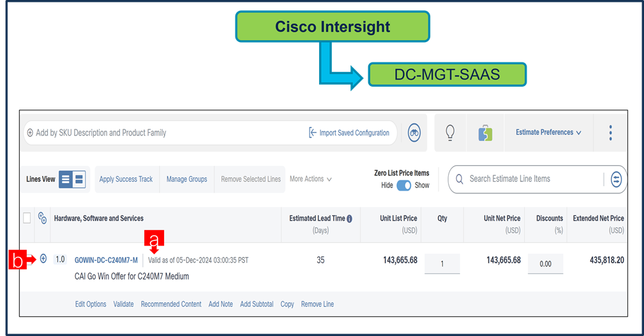
Task: Click the binoculars find icon
Action: (x=414, y=133)
